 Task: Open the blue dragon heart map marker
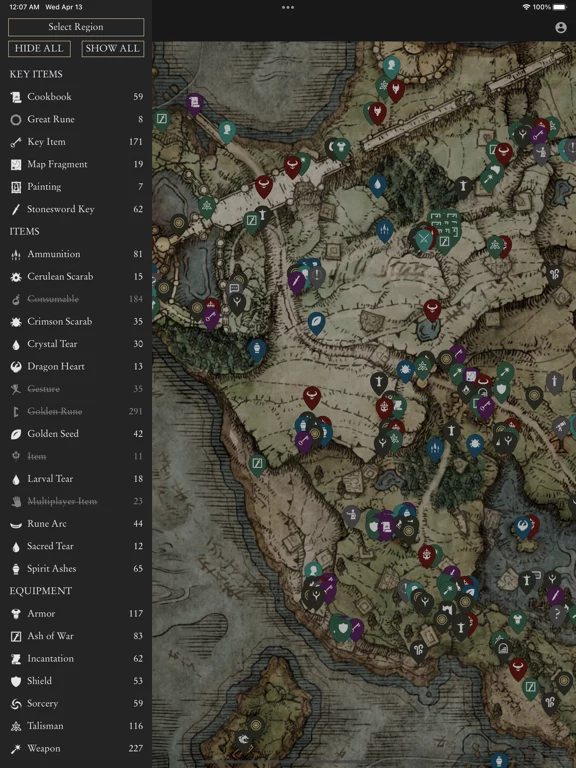pyautogui.click(x=522, y=527)
